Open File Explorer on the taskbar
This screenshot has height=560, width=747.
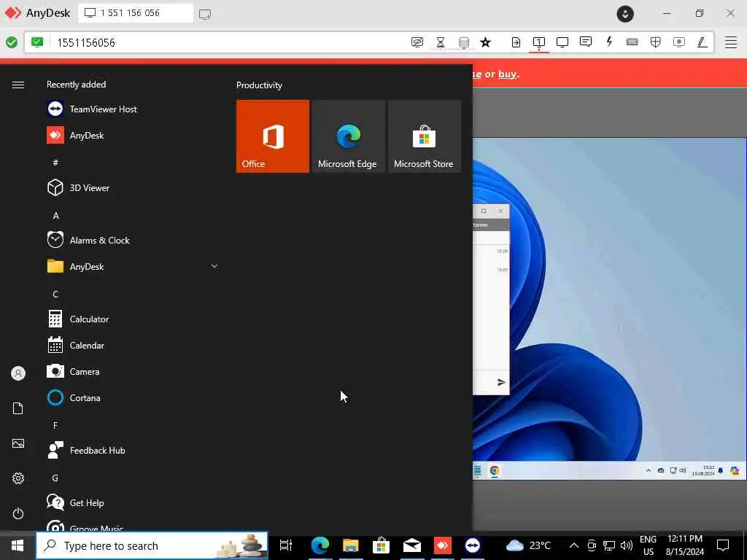coord(351,545)
